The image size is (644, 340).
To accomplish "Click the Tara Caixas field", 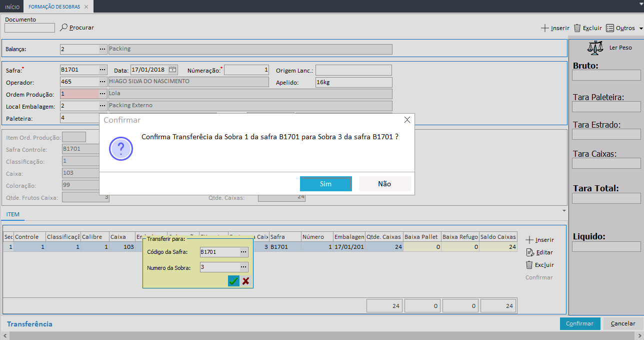I will (606, 163).
